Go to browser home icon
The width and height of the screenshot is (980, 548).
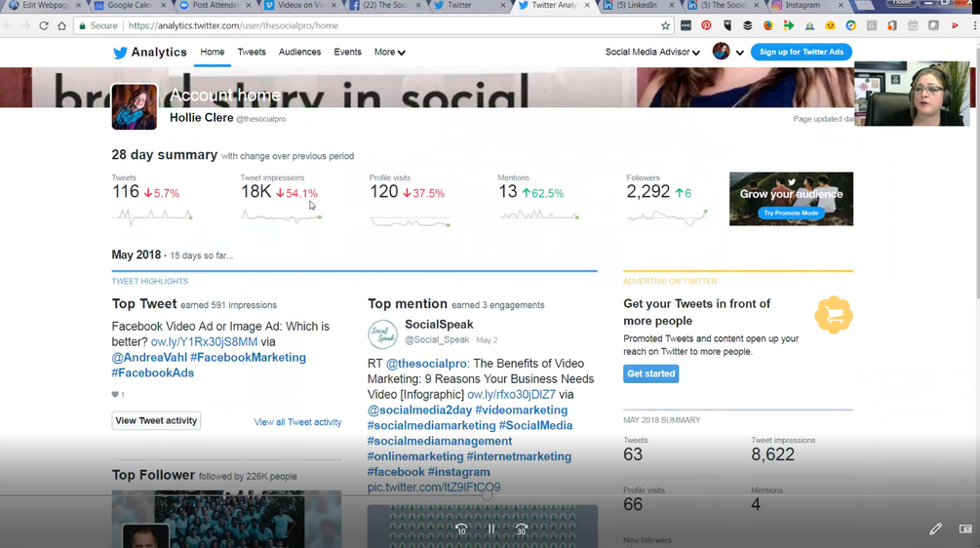[x=61, y=25]
